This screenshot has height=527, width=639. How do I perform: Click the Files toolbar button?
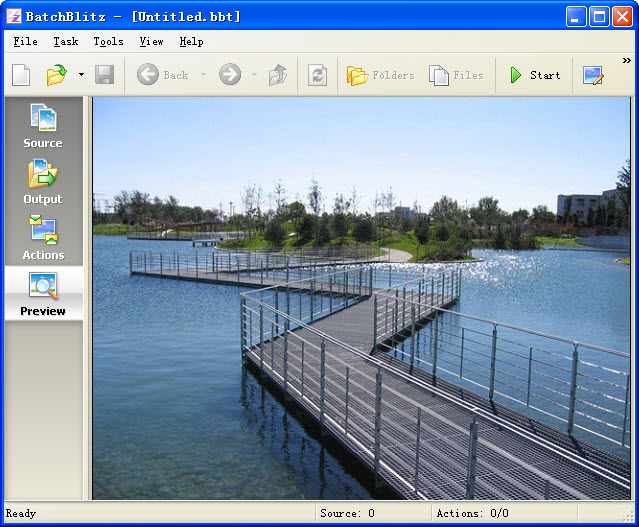[456, 75]
